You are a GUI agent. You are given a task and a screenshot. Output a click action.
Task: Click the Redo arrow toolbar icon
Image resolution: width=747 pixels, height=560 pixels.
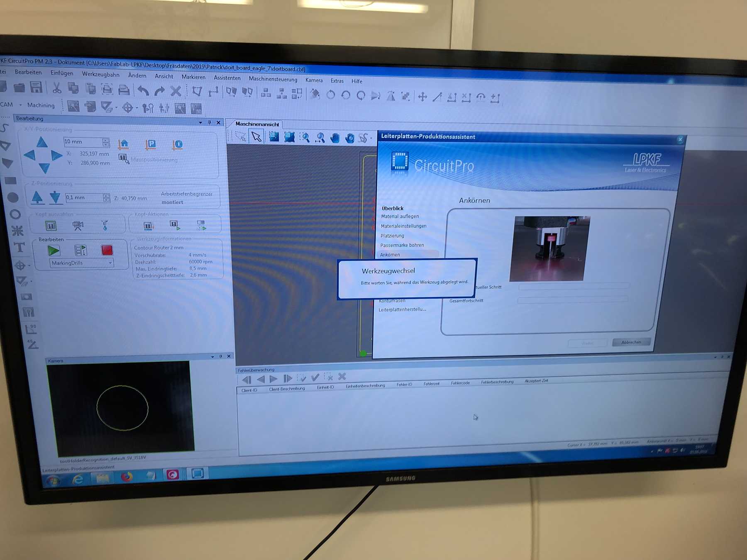coord(159,91)
